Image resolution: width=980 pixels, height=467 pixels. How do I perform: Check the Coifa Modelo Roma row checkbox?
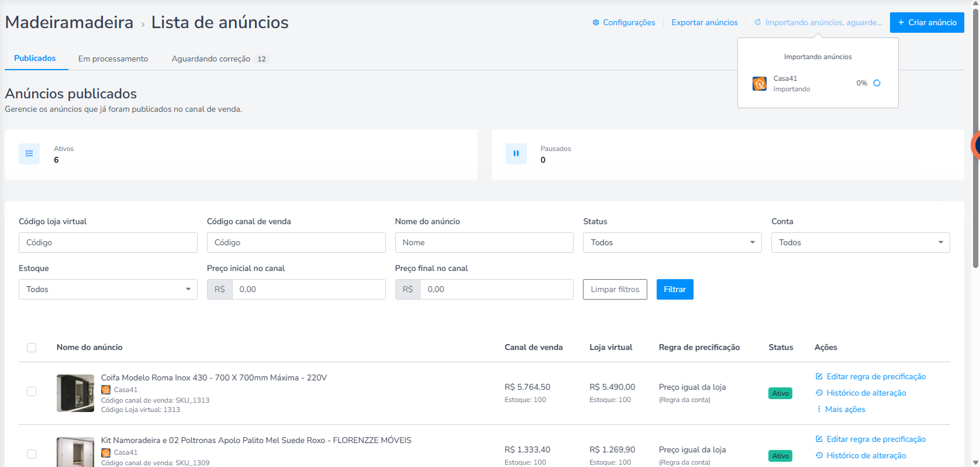tap(32, 392)
